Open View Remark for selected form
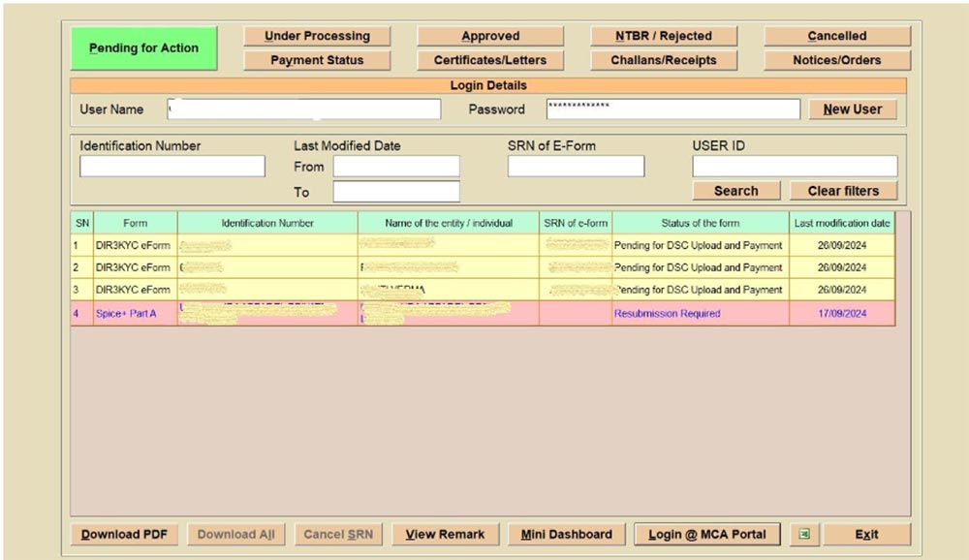Image resolution: width=969 pixels, height=560 pixels. [x=445, y=534]
